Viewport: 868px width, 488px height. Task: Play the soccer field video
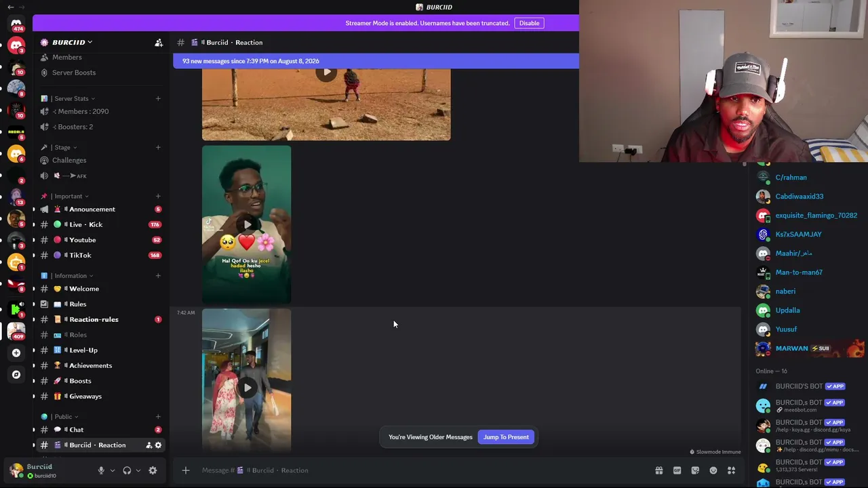(326, 73)
